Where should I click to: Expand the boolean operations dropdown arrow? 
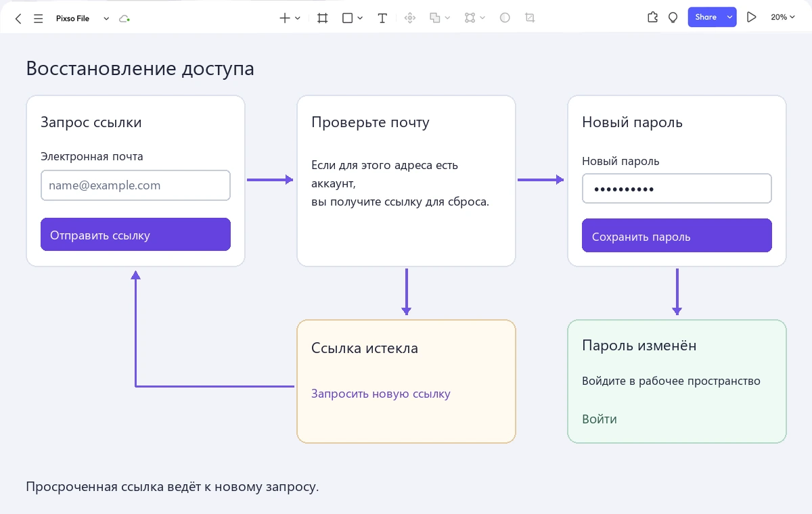[448, 18]
